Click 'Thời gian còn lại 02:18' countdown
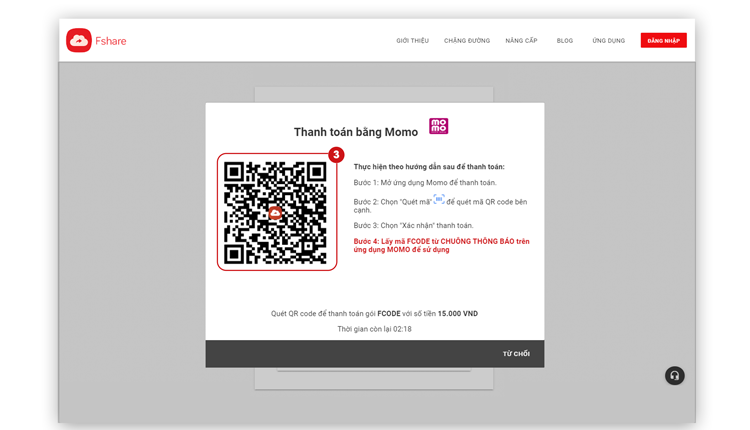 pyautogui.click(x=375, y=329)
